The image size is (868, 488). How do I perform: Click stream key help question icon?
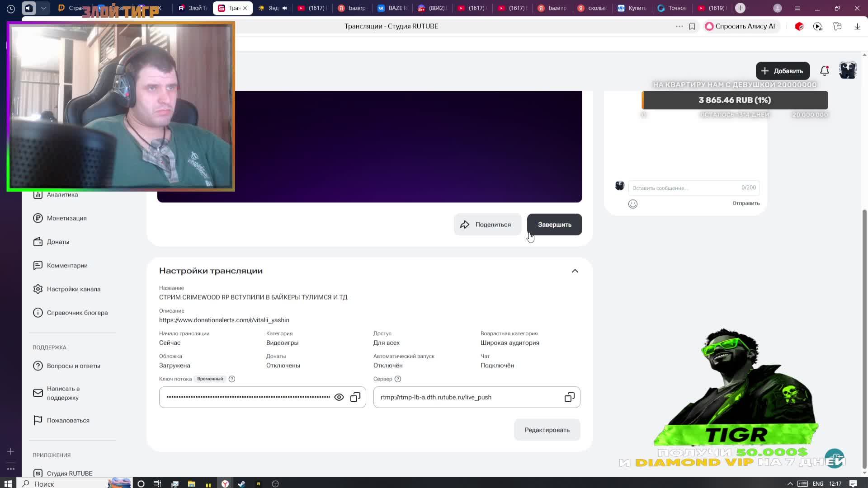232,379
